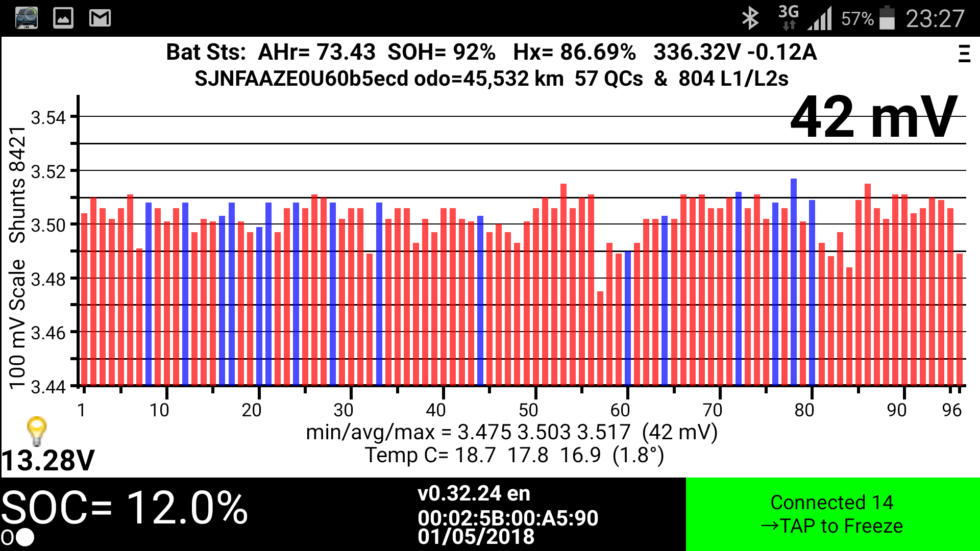The image size is (980, 551).
Task: Open the LeafSpy car notification icon
Action: [27, 18]
